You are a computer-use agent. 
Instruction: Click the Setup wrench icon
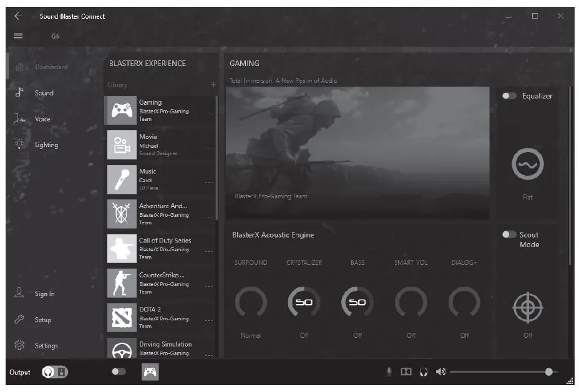click(x=19, y=319)
